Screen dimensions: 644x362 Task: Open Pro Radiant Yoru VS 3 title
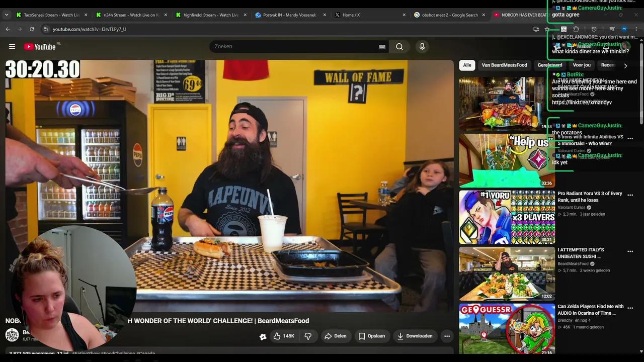pos(590,197)
